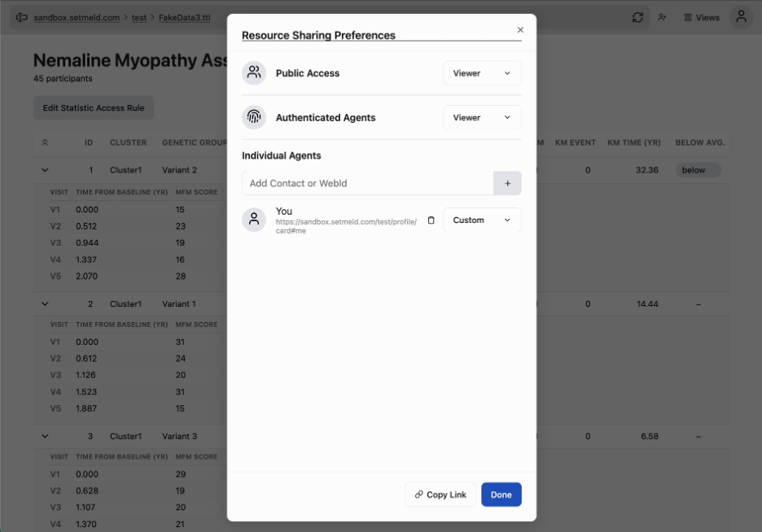762x532 pixels.
Task: Open the Public Access role dropdown
Action: (482, 73)
